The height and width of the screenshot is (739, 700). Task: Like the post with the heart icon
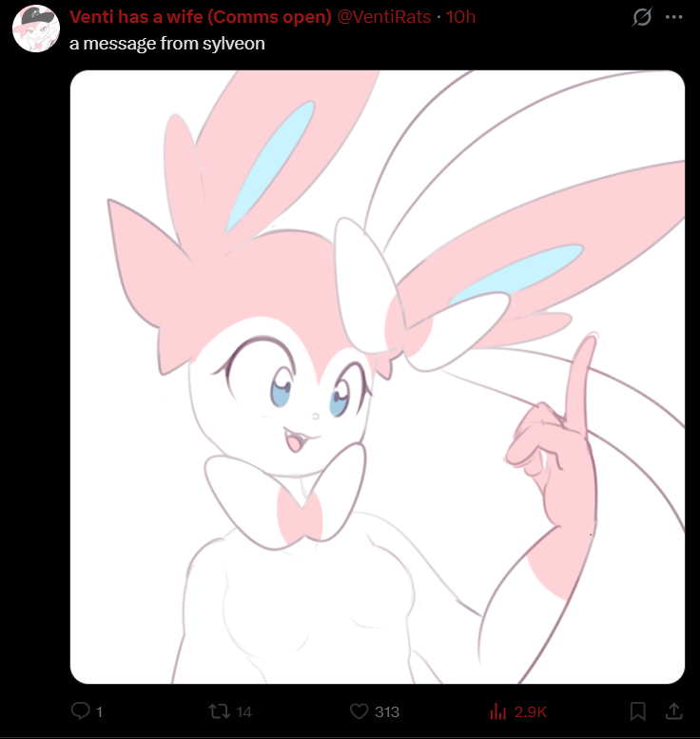[x=359, y=711]
